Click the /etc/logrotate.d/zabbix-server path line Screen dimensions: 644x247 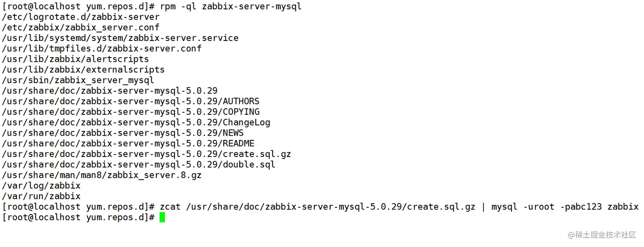(81, 17)
